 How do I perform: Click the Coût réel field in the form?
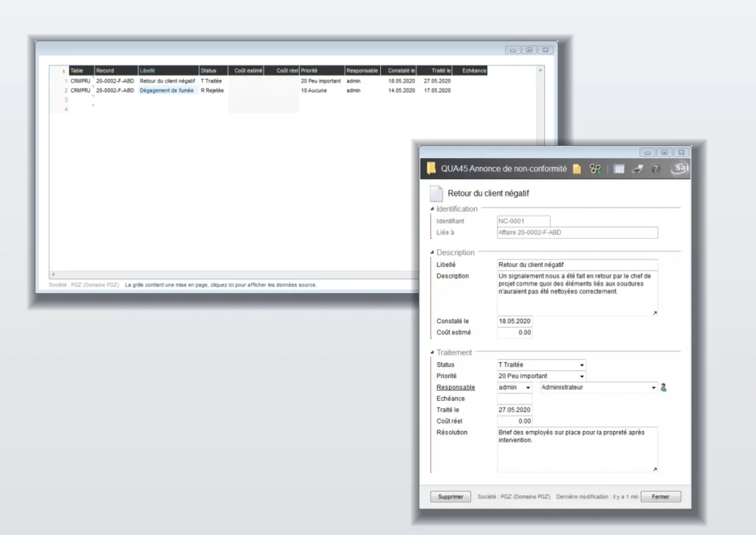pos(515,421)
